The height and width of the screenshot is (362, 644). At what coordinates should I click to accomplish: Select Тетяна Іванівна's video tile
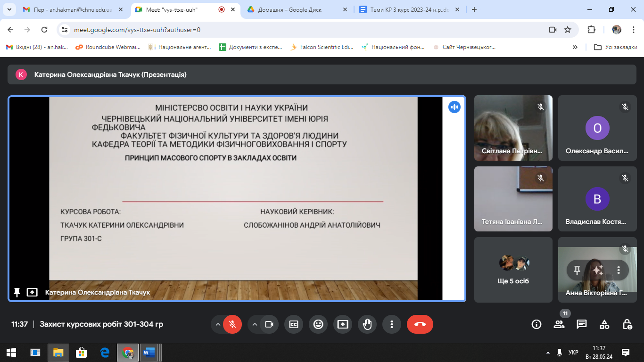pyautogui.click(x=513, y=199)
